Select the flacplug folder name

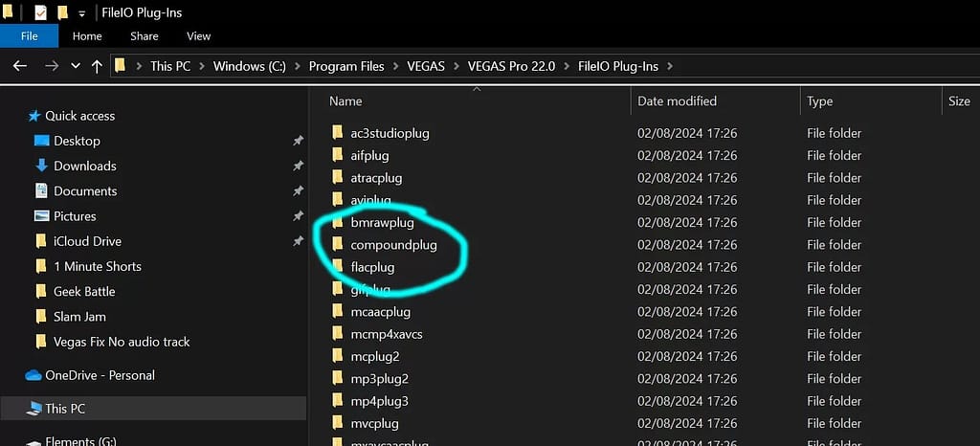click(x=372, y=267)
